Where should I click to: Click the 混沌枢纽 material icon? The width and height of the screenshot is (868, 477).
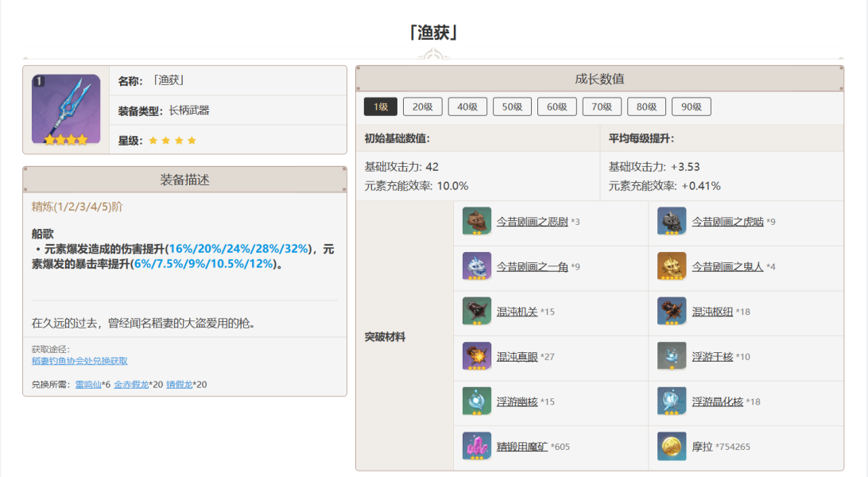[672, 312]
